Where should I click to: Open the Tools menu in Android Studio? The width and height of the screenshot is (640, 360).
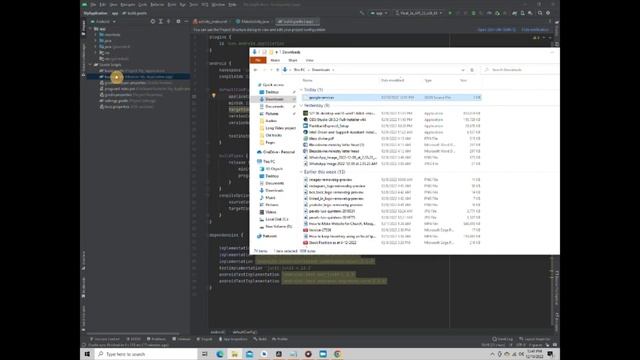click(x=193, y=4)
